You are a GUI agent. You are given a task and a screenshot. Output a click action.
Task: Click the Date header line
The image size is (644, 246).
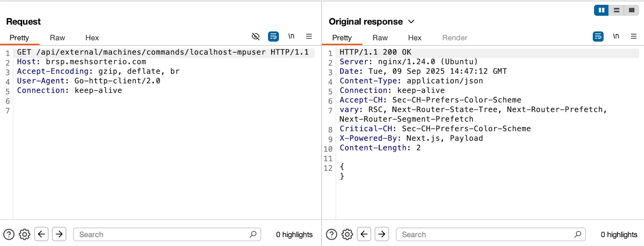423,72
